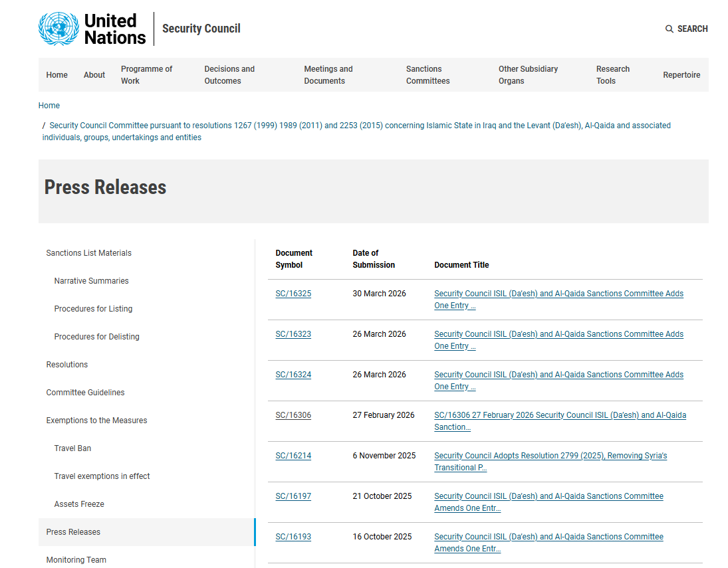The width and height of the screenshot is (728, 568).
Task: Go to Travel Ban sidebar entry
Action: (x=72, y=448)
